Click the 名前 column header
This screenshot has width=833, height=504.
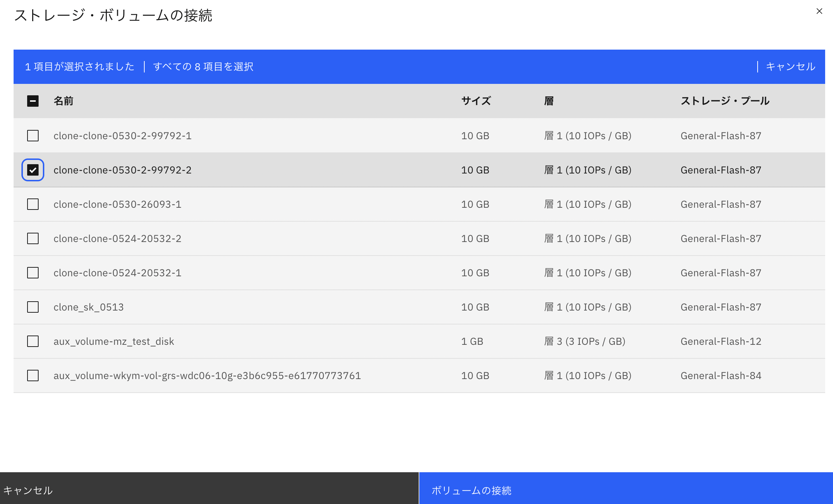[64, 101]
